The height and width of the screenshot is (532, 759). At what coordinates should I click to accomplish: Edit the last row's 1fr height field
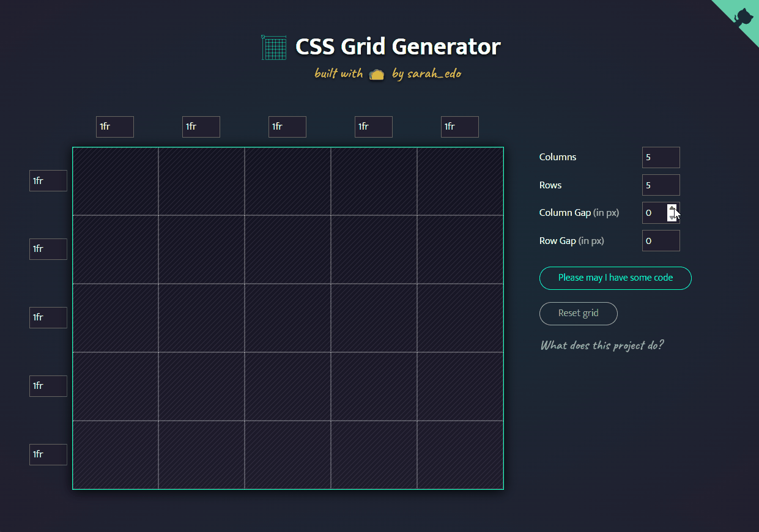[48, 455]
